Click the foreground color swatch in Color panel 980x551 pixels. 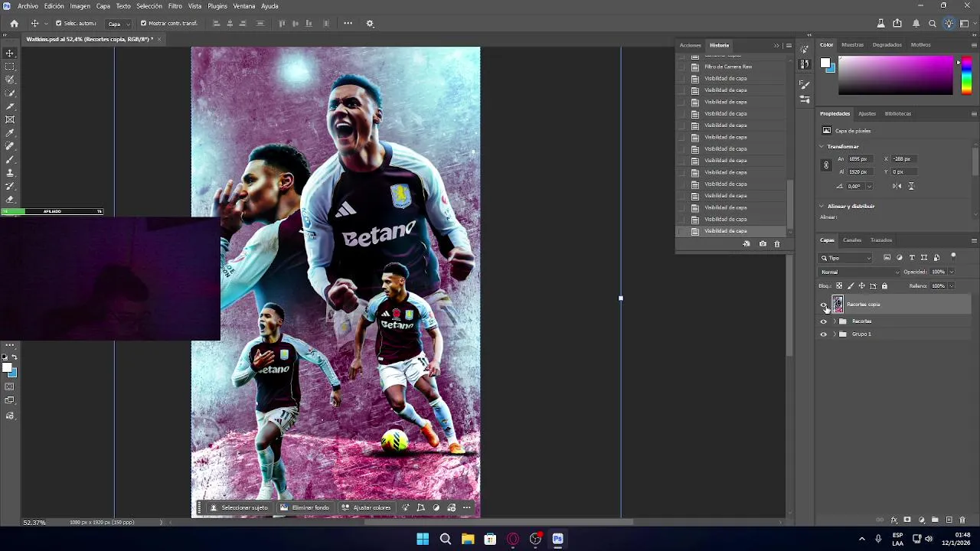point(825,63)
